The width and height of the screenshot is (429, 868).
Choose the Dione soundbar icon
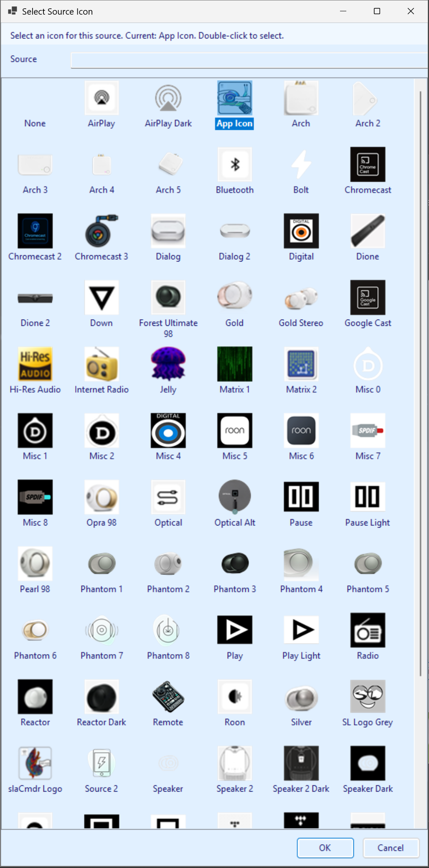click(x=368, y=231)
